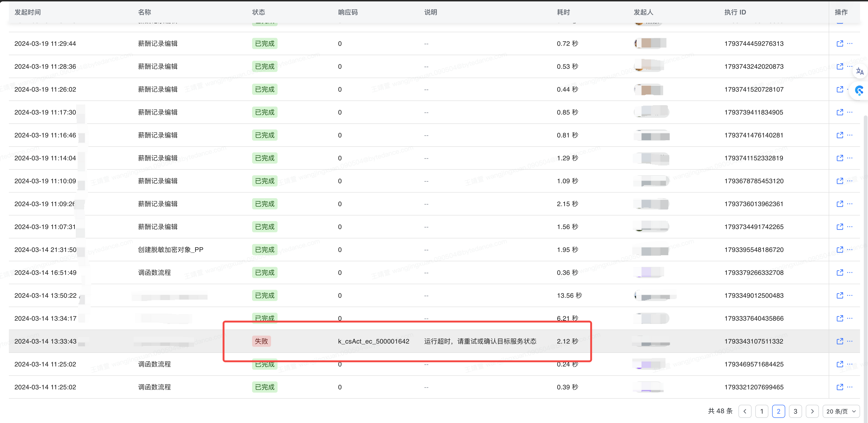Click the 失败 status tag
This screenshot has height=423, width=868.
click(x=261, y=341)
